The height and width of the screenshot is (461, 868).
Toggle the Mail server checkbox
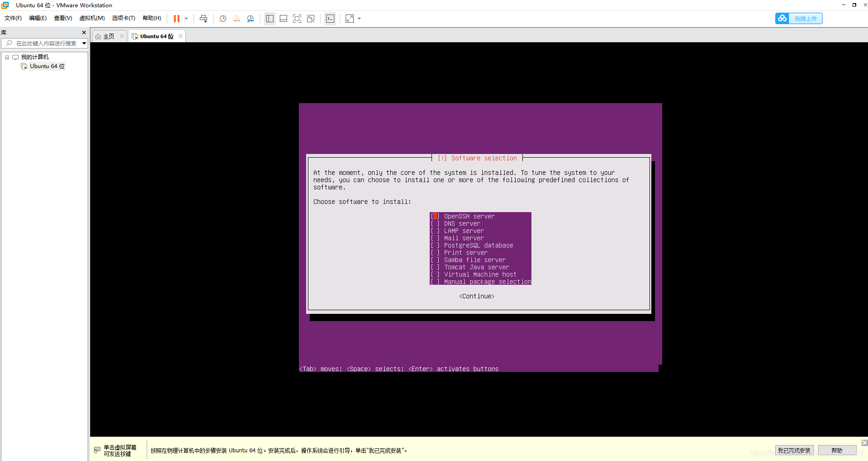click(x=435, y=238)
